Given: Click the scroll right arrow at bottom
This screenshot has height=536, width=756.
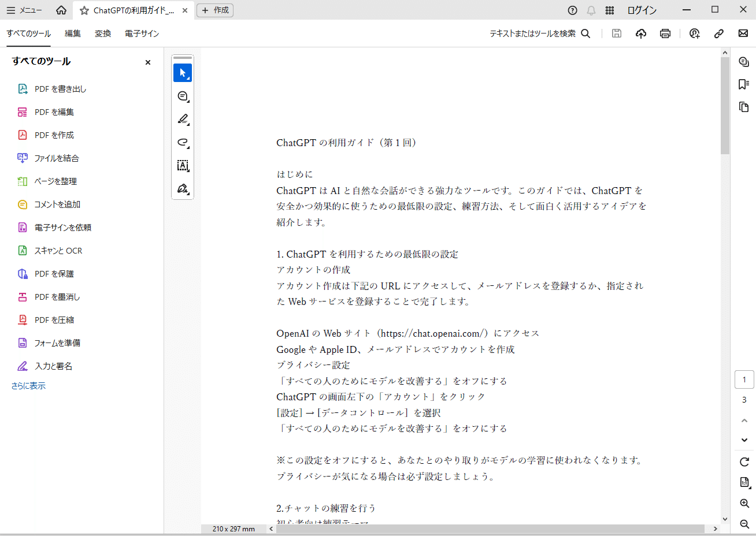Looking at the screenshot, I should pyautogui.click(x=715, y=528).
